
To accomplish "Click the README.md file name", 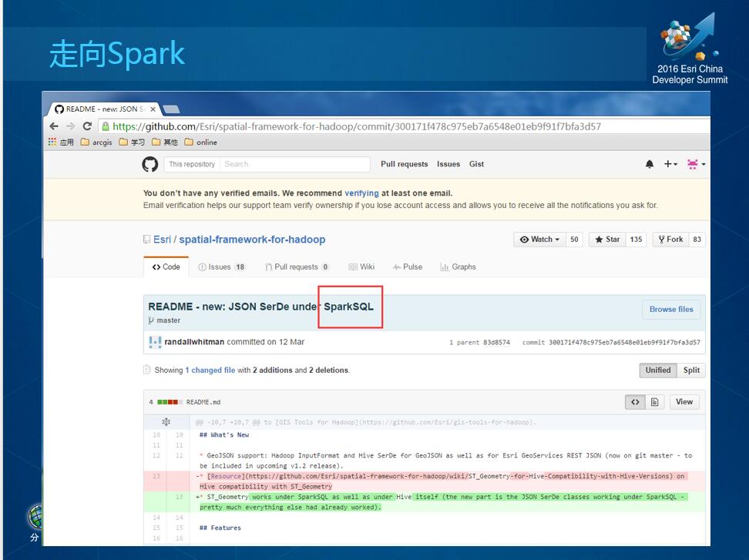I will (203, 402).
